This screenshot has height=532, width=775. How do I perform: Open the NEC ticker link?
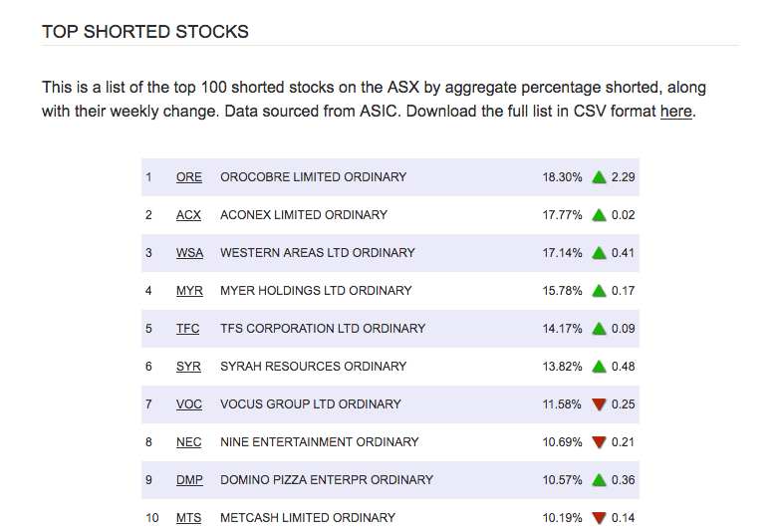[x=188, y=442]
